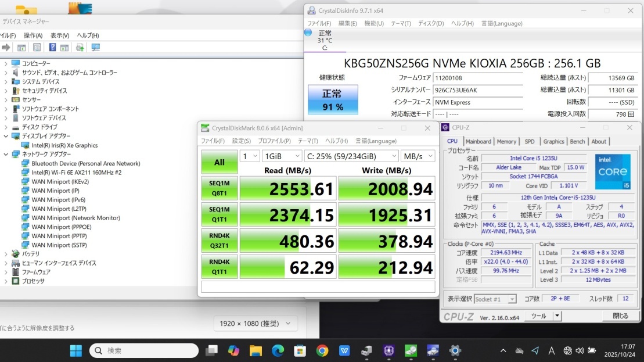
Task: Collapse the ネットワーク アダプター tree node
Action: coord(6,155)
